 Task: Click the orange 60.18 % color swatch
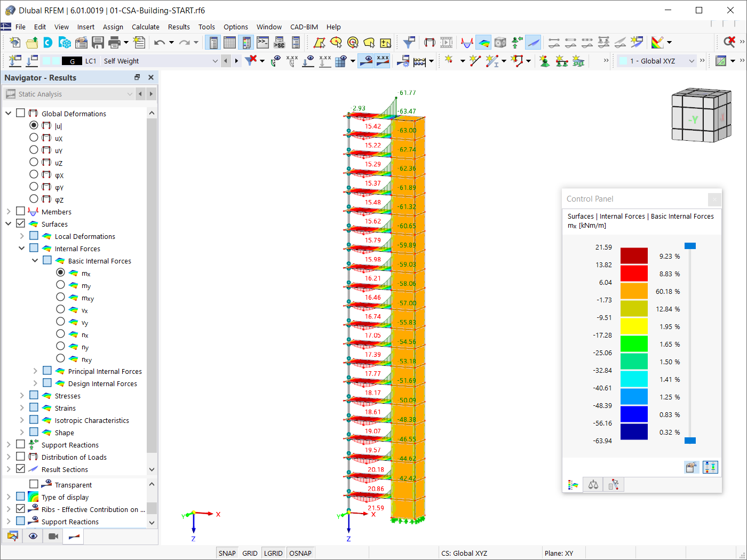click(634, 291)
